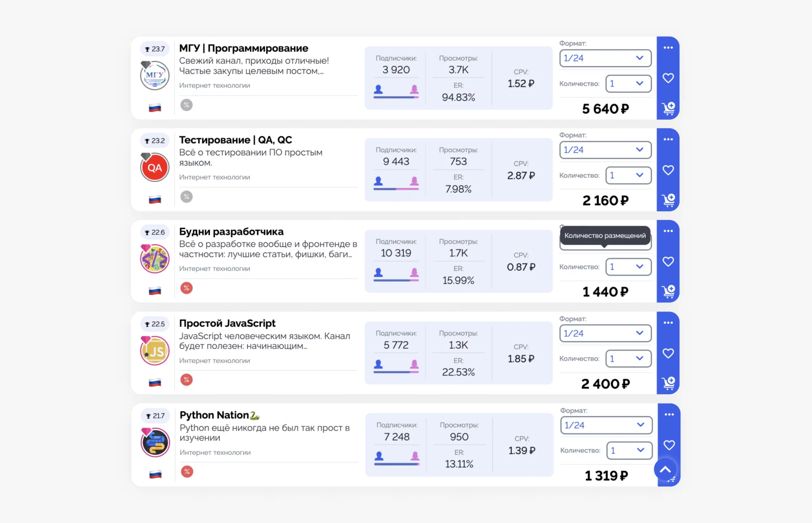This screenshot has width=812, height=523.
Task: Open three-dot menu for Python Nation
Action: click(x=669, y=415)
